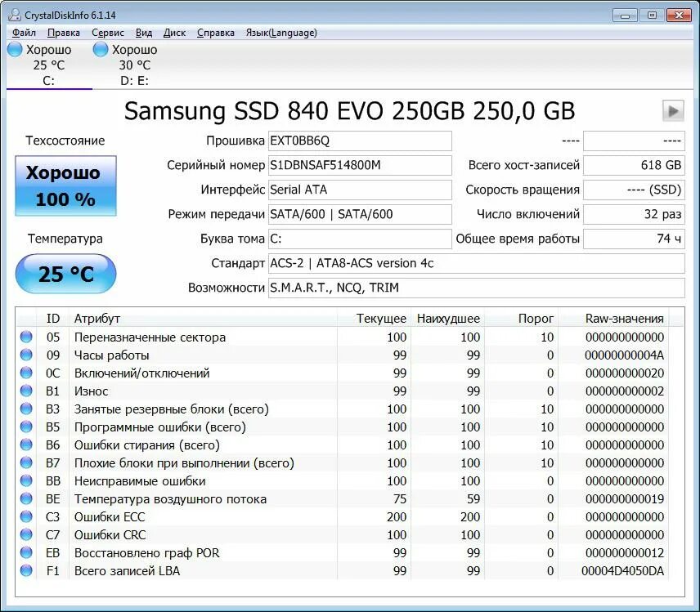Click the Атрибут column header
This screenshot has width=700, height=612.
pyautogui.click(x=203, y=319)
